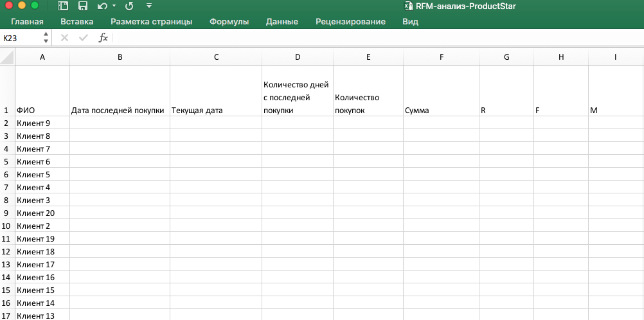Select row 1 header
This screenshot has width=644, height=320.
tap(8, 91)
